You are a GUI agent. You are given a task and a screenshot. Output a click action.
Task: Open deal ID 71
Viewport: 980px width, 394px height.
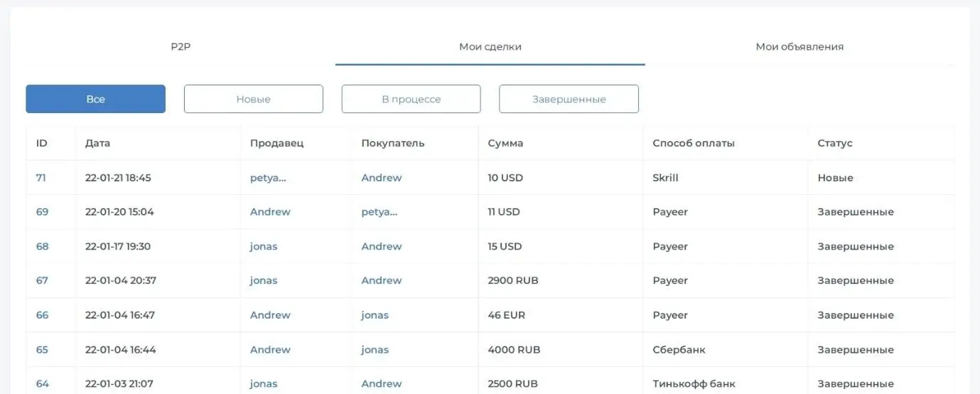[41, 178]
